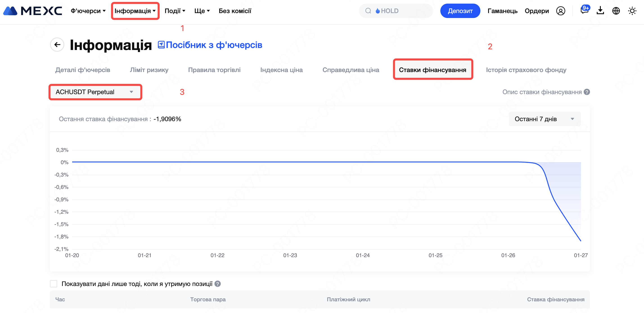Click the MEXC logo
Screen dimensions: 644x313
click(x=32, y=11)
